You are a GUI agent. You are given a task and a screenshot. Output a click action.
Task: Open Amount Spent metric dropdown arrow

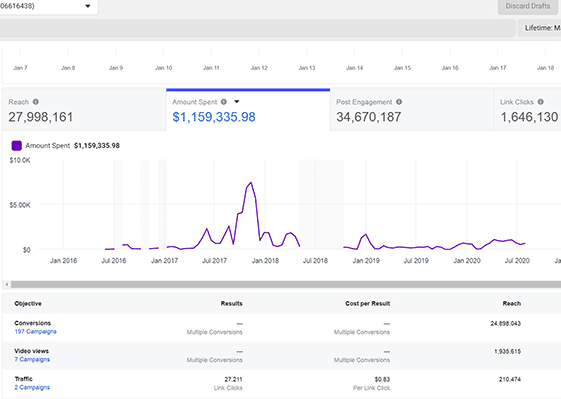236,102
